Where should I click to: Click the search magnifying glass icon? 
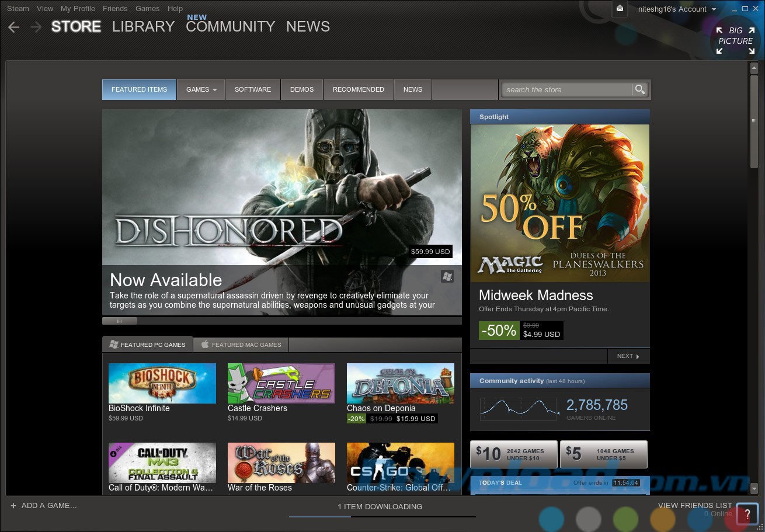[x=640, y=89]
